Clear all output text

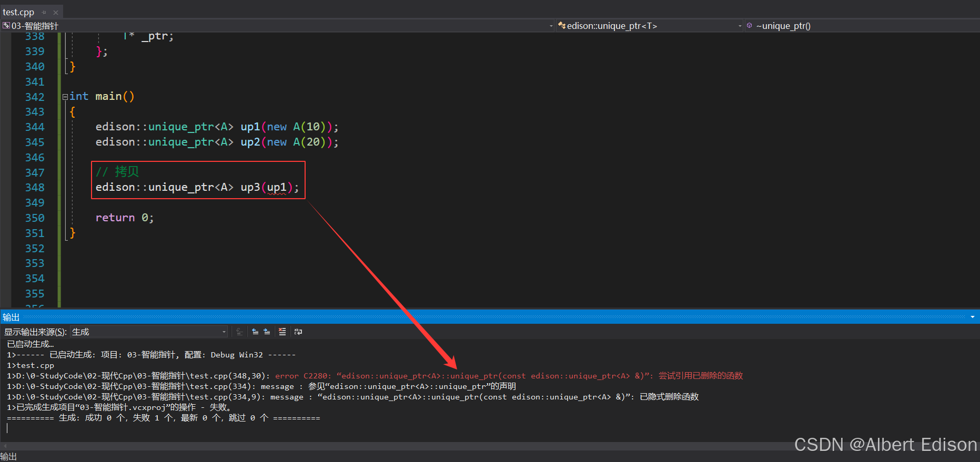tap(282, 332)
